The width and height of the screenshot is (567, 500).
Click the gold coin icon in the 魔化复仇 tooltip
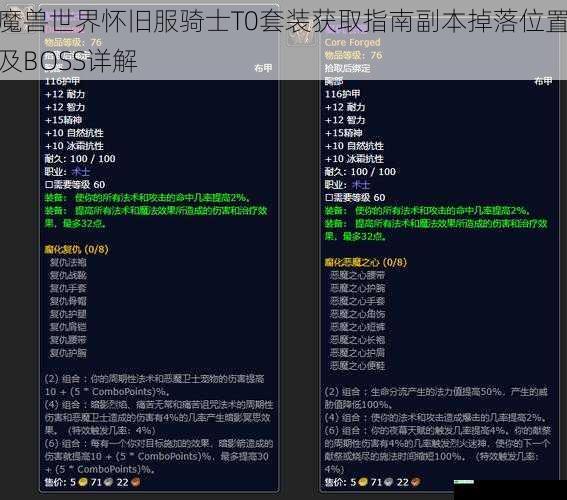coord(83,482)
